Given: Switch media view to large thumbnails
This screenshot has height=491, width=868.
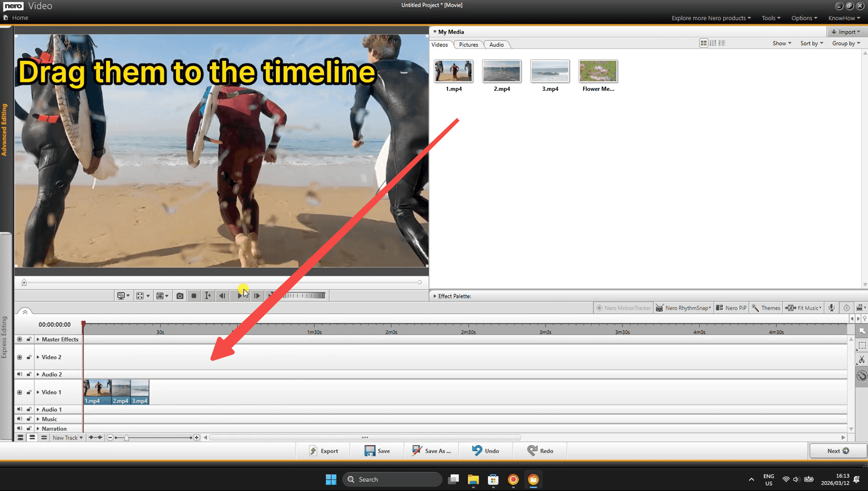Looking at the screenshot, I should [703, 43].
